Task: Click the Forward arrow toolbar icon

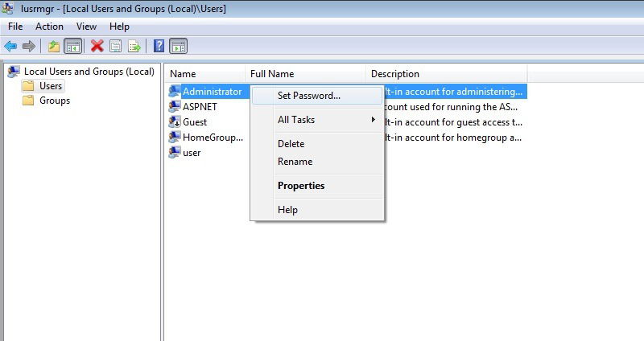Action: [x=29, y=46]
